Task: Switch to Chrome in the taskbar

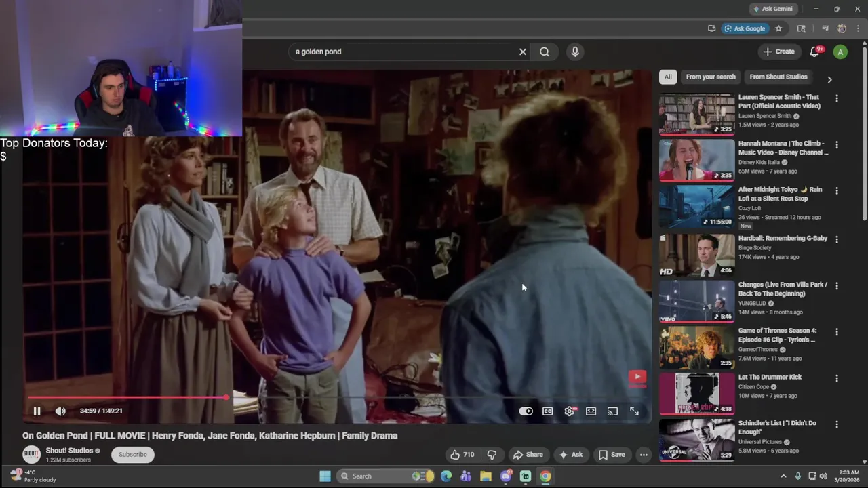Action: (545, 476)
